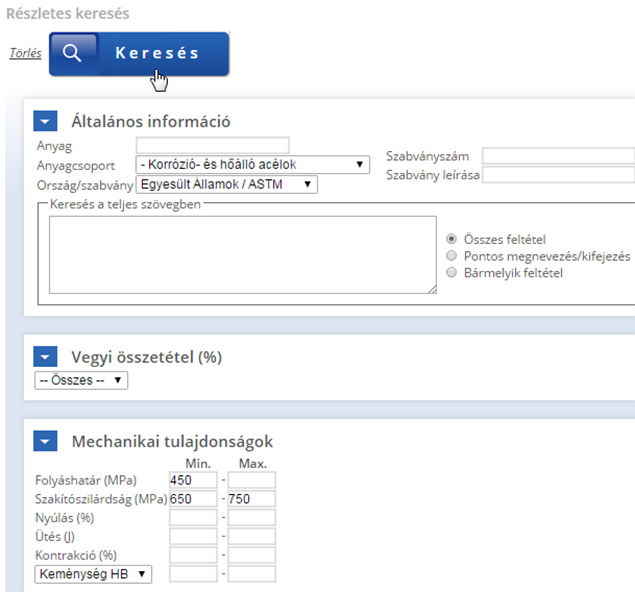Screen dimensions: 635x592
Task: Click the Kontrakció (%) maximum field
Action: click(x=251, y=555)
